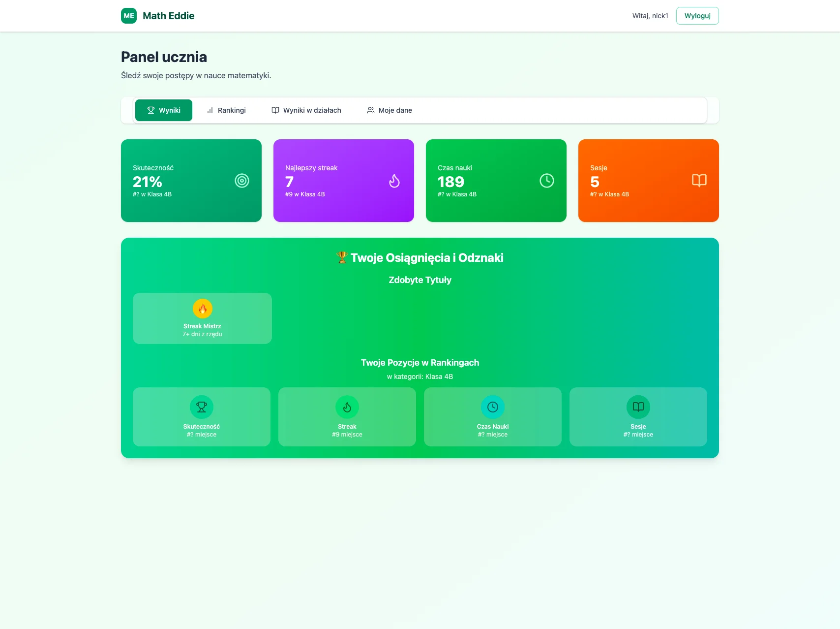840x629 pixels.
Task: Switch to Wyniki w działach tab
Action: point(306,110)
